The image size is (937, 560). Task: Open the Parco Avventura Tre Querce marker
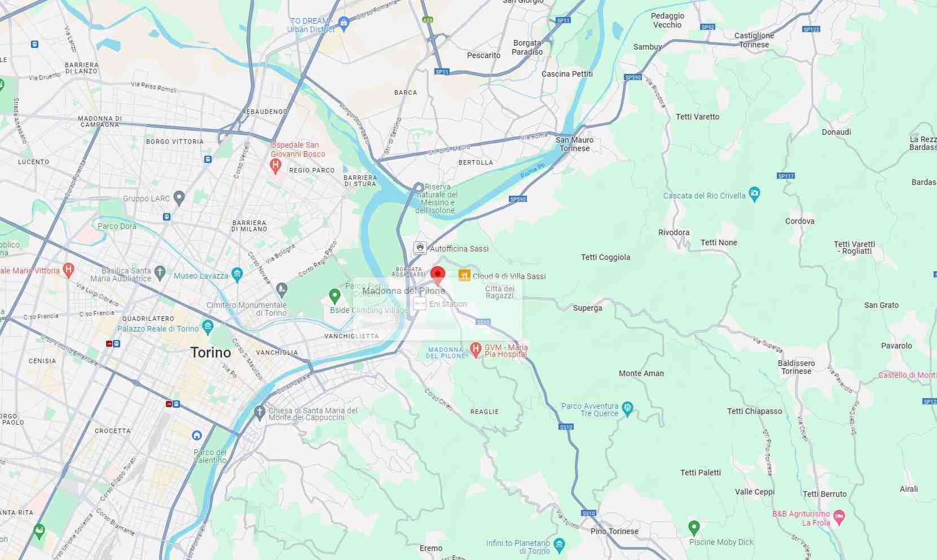(x=627, y=408)
